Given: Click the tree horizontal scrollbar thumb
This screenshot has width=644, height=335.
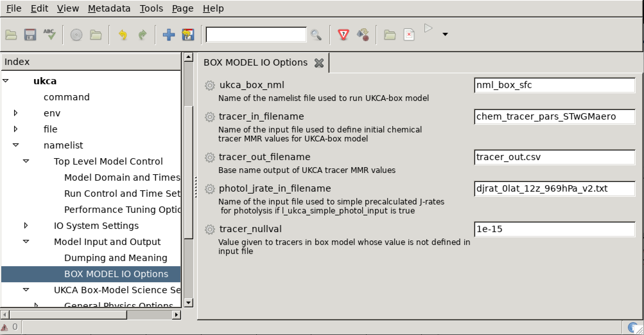Looking at the screenshot, I should tap(68, 315).
